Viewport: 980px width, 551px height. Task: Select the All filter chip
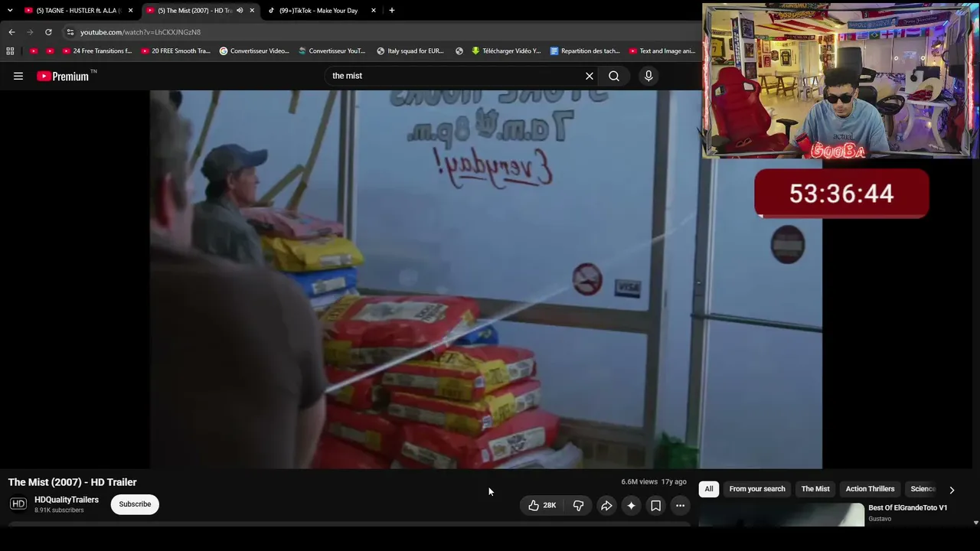click(709, 489)
